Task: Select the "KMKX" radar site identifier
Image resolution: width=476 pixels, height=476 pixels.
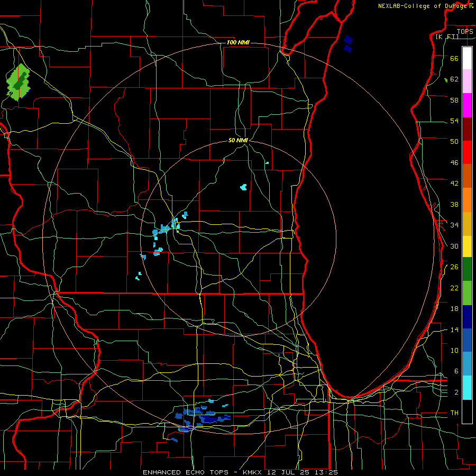Action: 253,472
